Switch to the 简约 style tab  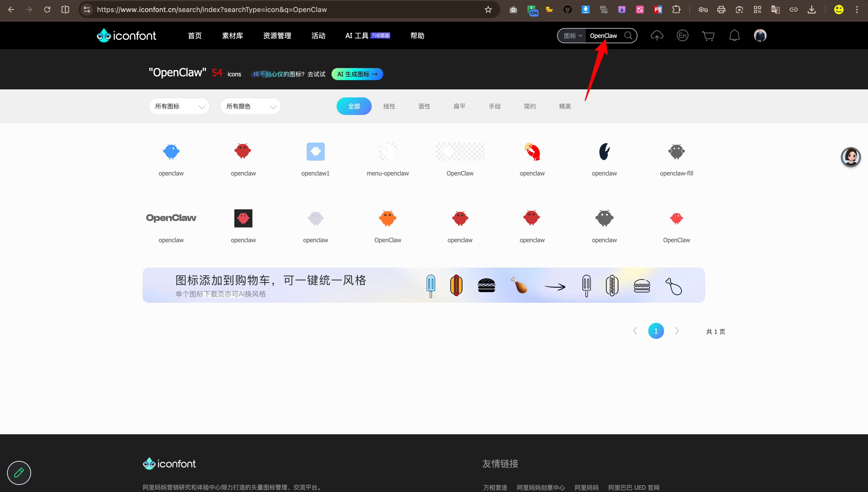[530, 106]
